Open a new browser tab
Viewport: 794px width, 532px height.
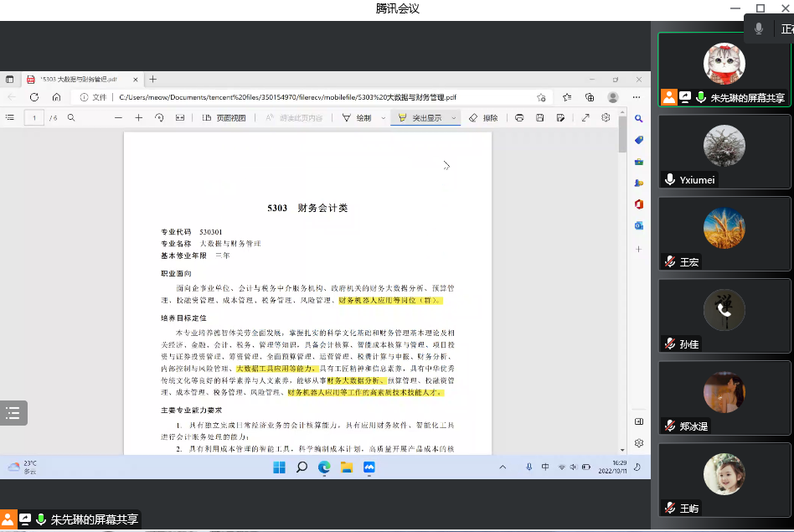click(x=152, y=79)
